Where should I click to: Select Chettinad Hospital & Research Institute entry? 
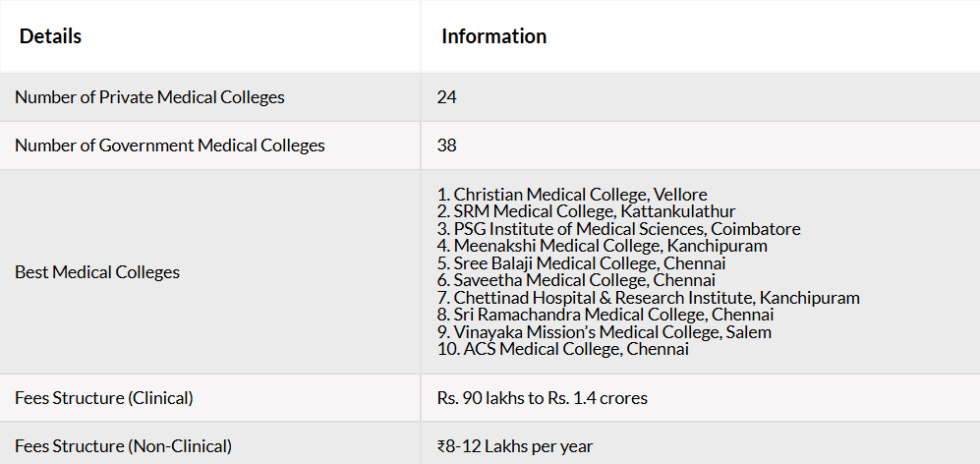click(649, 298)
